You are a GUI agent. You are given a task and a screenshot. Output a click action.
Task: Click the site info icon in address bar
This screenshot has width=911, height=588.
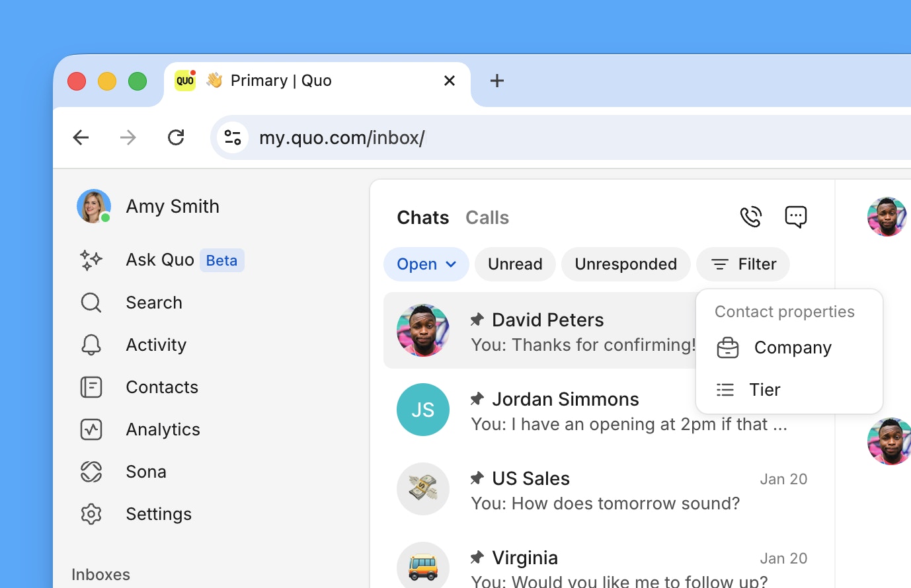[233, 137]
